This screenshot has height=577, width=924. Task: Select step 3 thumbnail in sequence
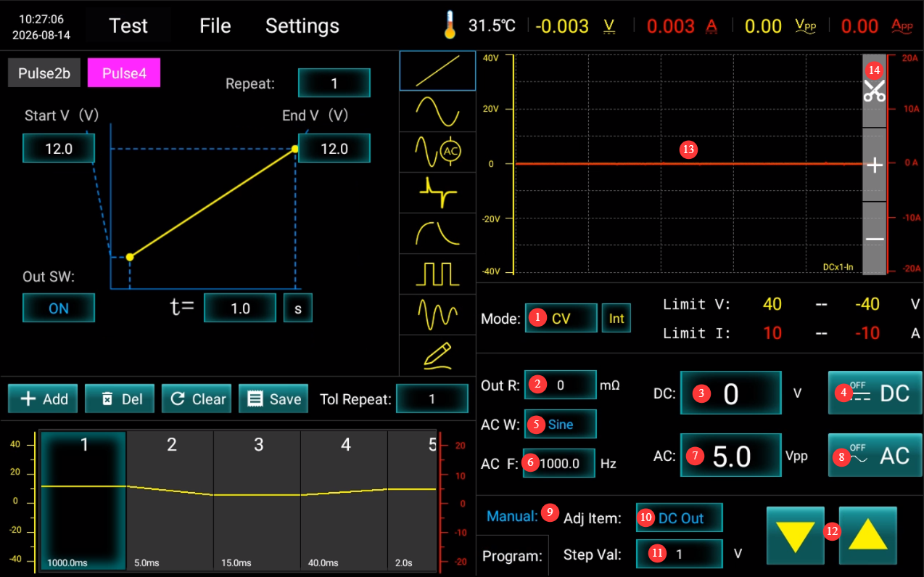257,502
